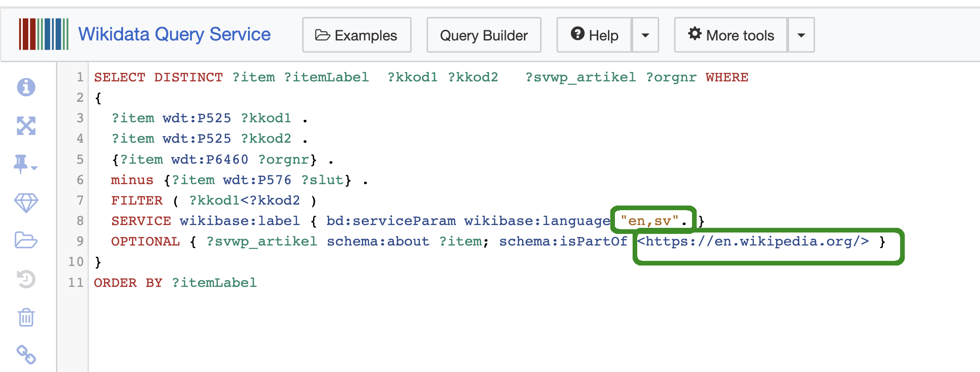Place cursor in "en,sv" language string
The image size is (980, 372).
point(649,221)
